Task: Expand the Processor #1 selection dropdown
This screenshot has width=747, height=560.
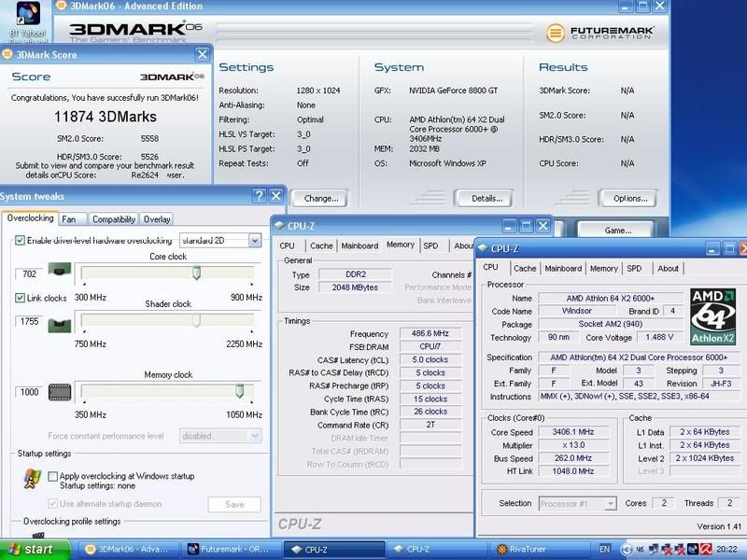Action: pos(611,503)
